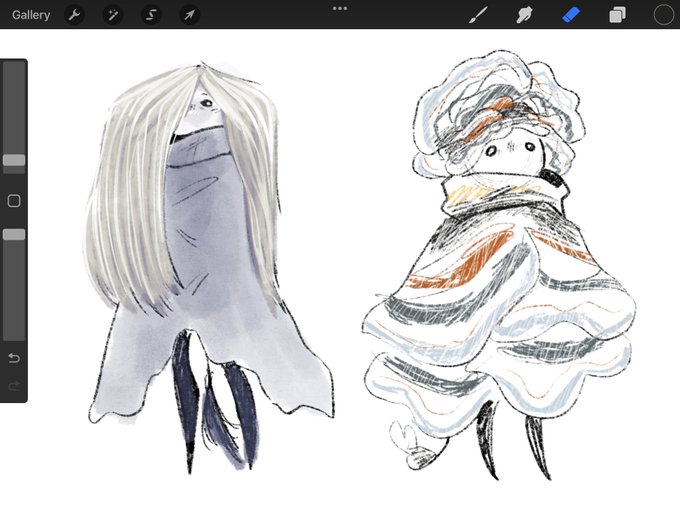
Task: Click the brush size slider handle
Action: (x=14, y=160)
